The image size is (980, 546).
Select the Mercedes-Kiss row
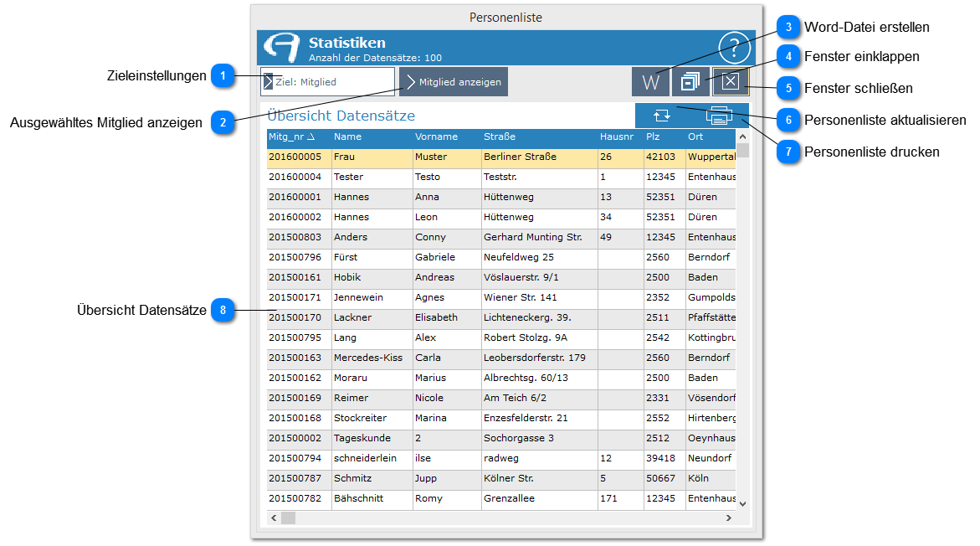501,358
